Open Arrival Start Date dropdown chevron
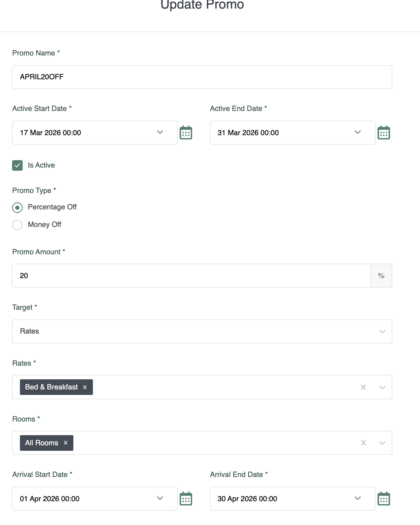This screenshot has height=525, width=420. [x=160, y=498]
